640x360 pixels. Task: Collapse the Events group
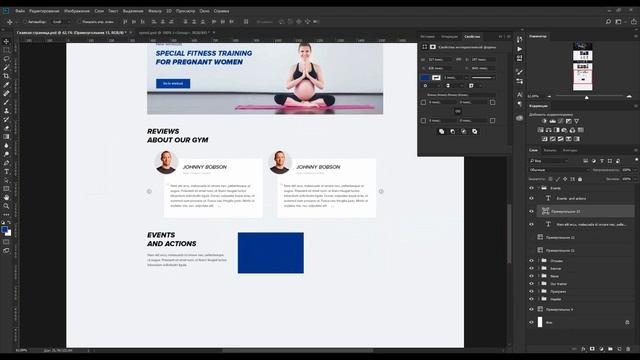(x=539, y=188)
